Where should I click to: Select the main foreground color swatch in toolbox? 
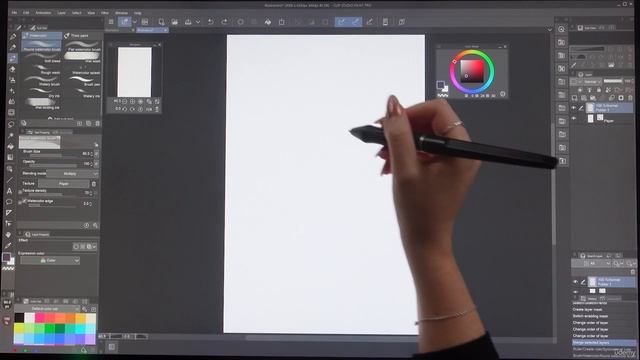point(6,257)
